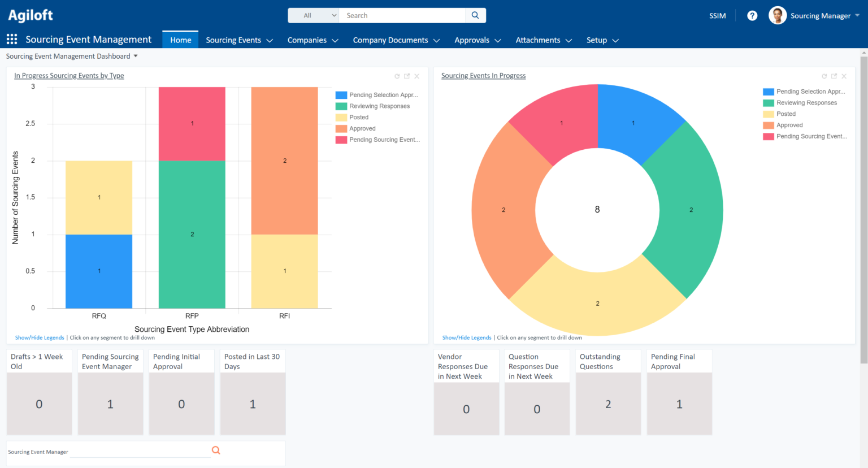Click the orange search icon beside Sourcing Event Manager
The image size is (868, 468).
[x=216, y=450]
